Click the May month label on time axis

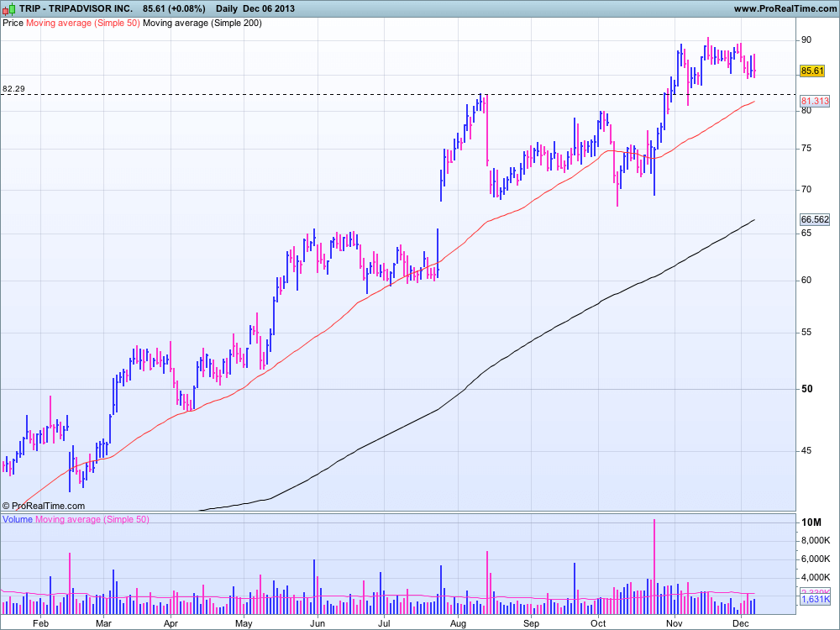point(244,623)
